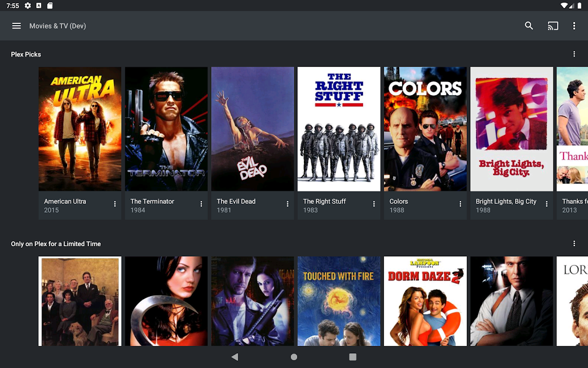Tap the Android recent apps button
The height and width of the screenshot is (368, 588).
click(x=352, y=357)
